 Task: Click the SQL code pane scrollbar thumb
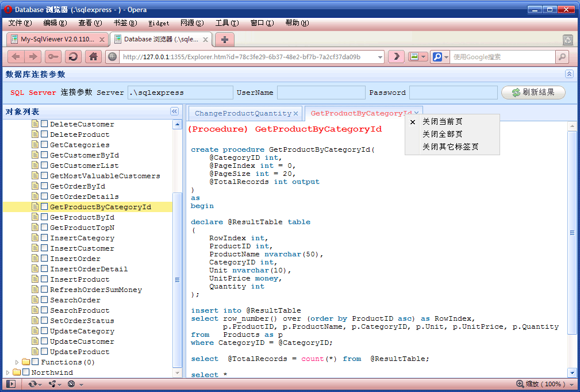[x=572, y=233]
